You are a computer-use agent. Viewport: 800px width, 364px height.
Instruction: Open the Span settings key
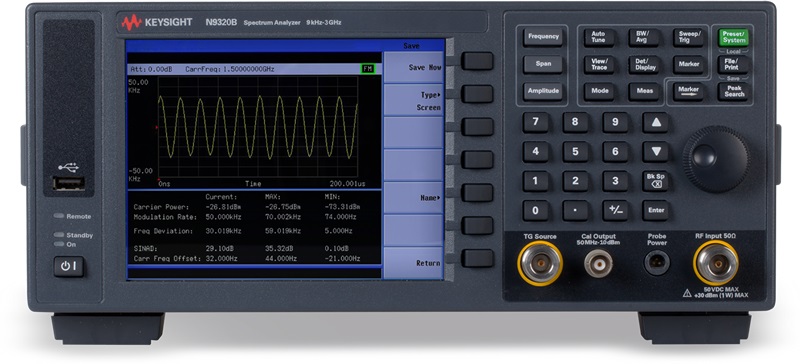543,64
